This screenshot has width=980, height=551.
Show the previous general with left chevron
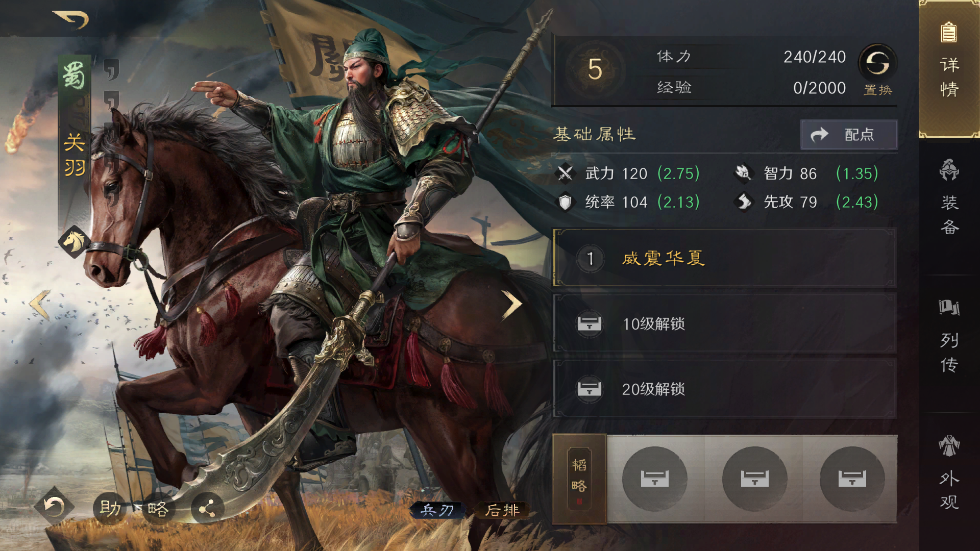click(40, 305)
